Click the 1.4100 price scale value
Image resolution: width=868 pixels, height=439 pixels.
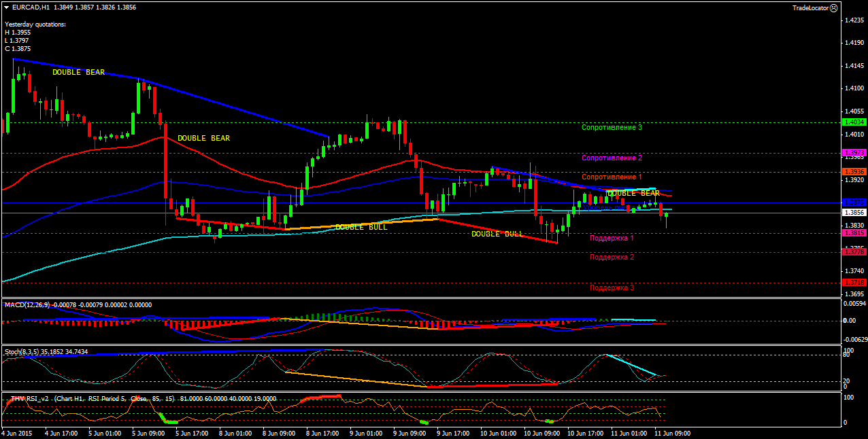[854, 88]
